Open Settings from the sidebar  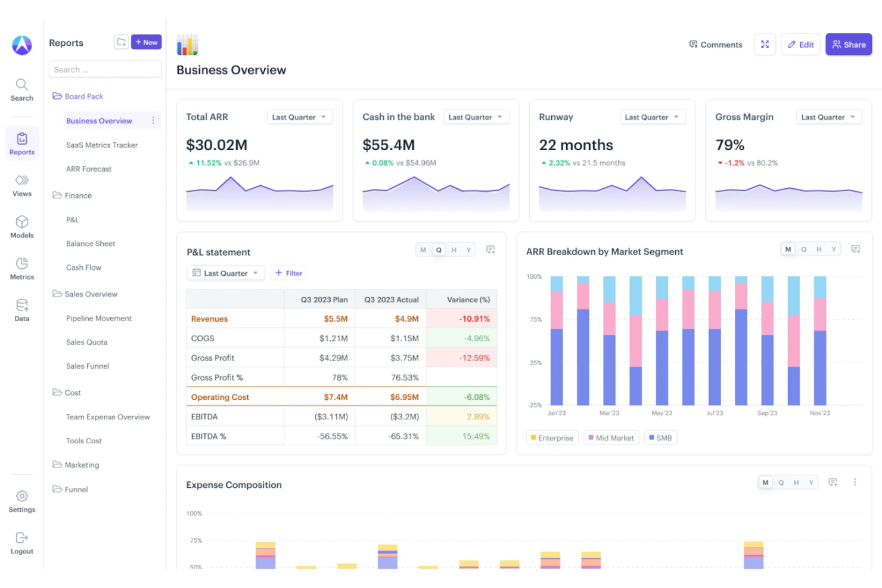pos(21,500)
